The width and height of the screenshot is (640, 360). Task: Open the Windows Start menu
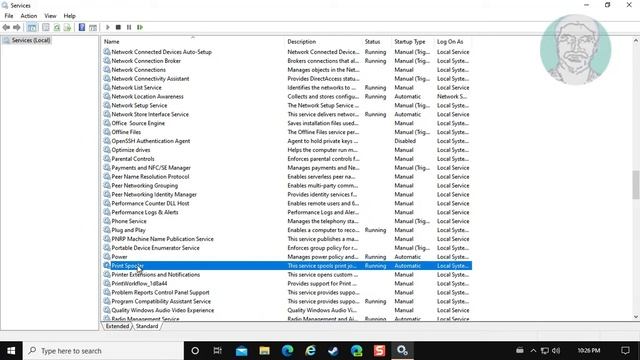tap(11, 351)
